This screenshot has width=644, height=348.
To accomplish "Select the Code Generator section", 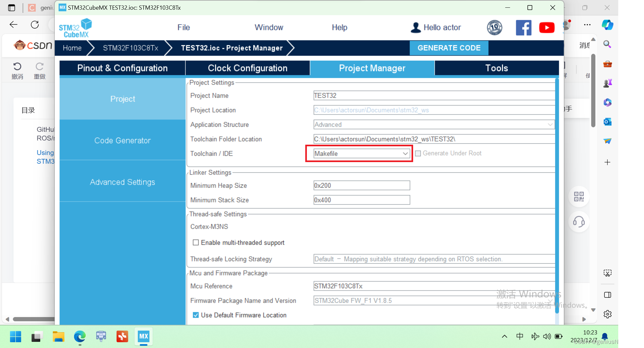I will (x=122, y=140).
